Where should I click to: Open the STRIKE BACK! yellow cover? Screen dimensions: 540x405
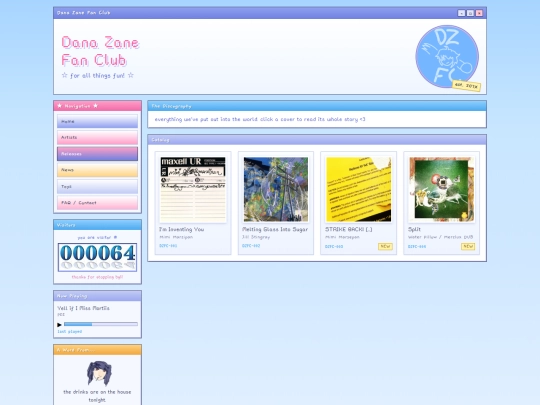pos(359,189)
